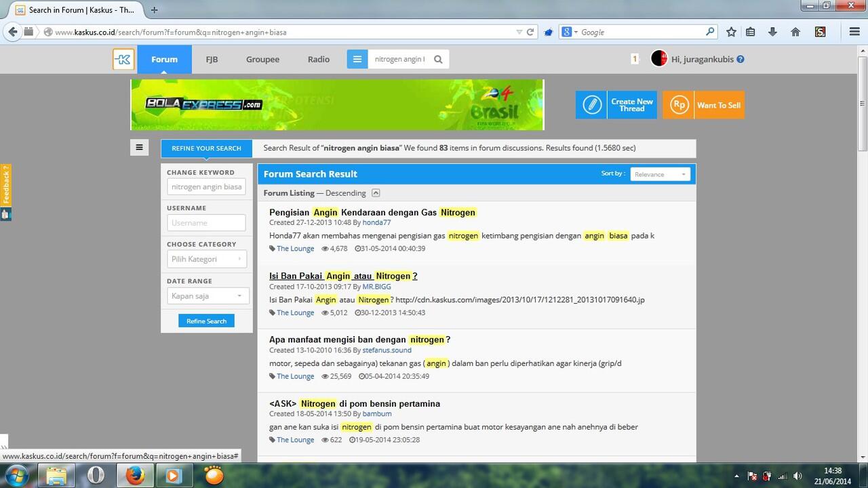868x488 pixels.
Task: Open bambum user profile link
Action: [376, 413]
